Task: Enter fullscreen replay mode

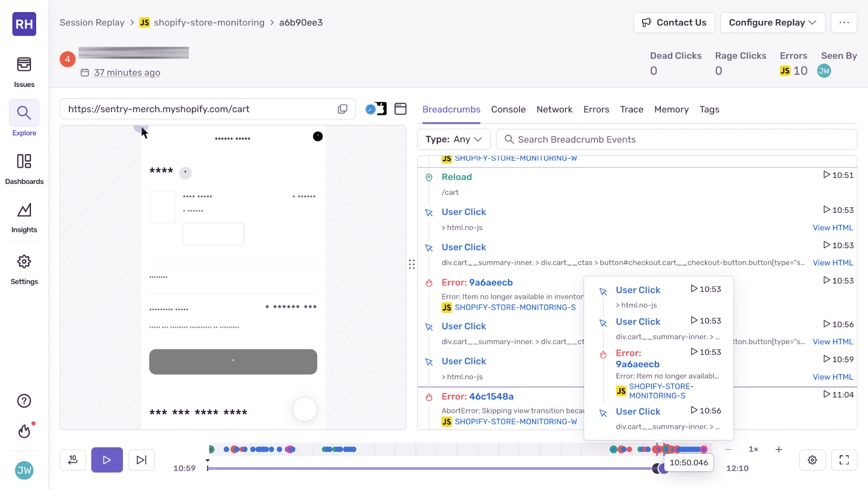Action: pos(844,460)
